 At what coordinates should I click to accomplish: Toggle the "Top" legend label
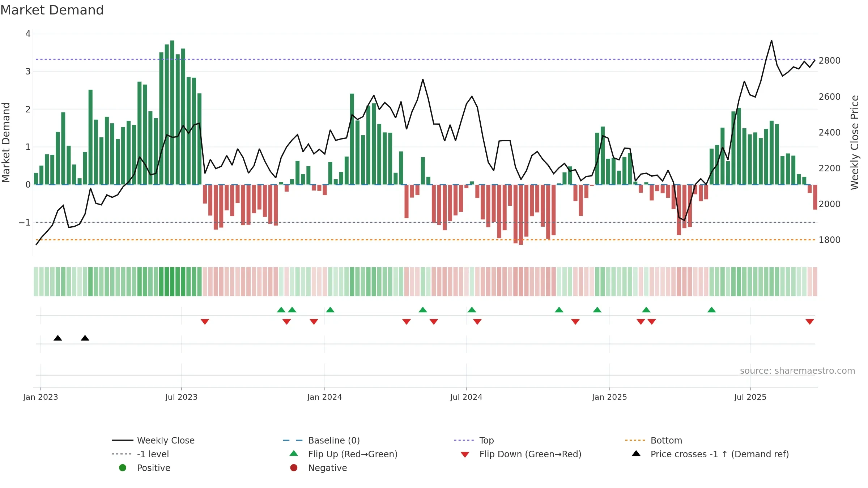point(486,441)
